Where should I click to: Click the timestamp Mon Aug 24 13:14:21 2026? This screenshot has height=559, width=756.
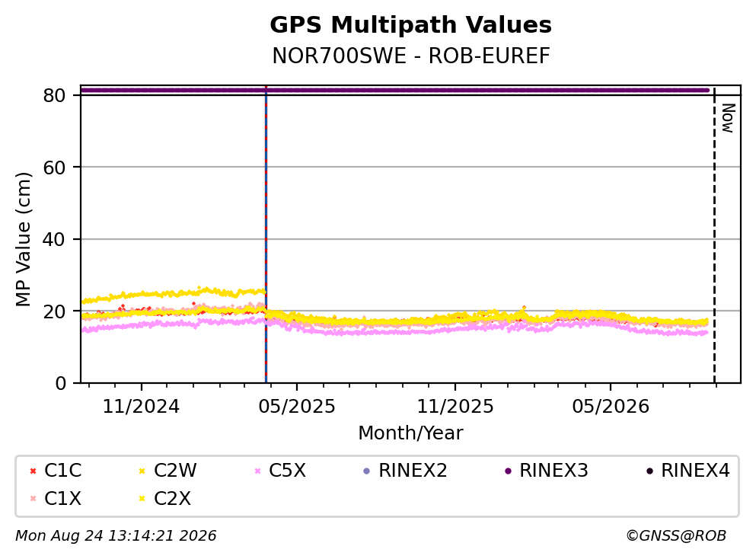[x=116, y=536]
